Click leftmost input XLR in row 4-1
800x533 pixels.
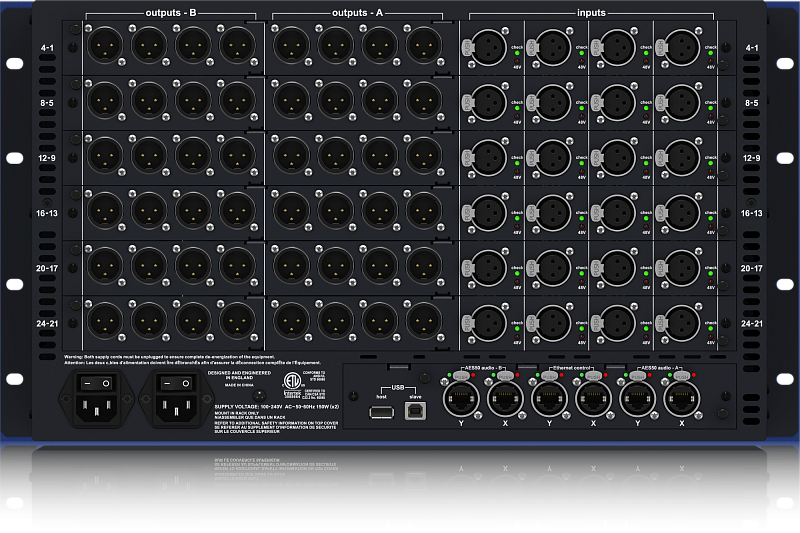(488, 47)
